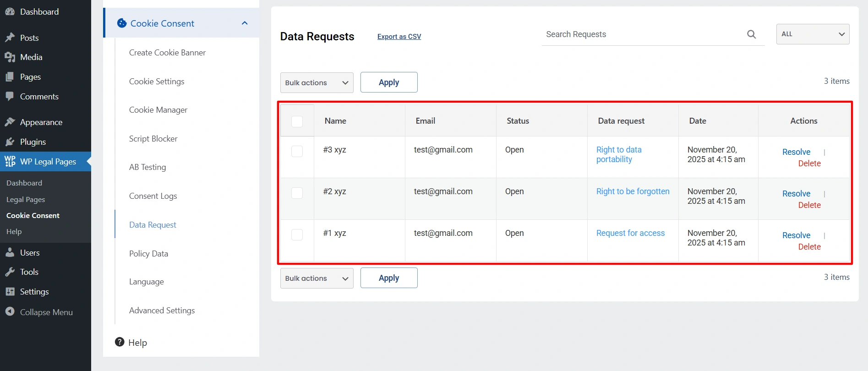The image size is (868, 371).
Task: Click the Plugins plug icon
Action: 10,142
